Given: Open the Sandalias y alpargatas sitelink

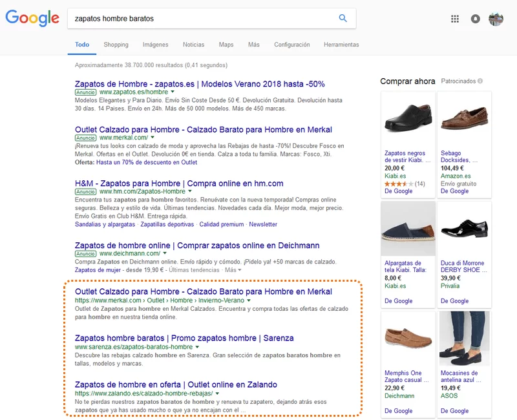Looking at the screenshot, I should pyautogui.click(x=105, y=224).
